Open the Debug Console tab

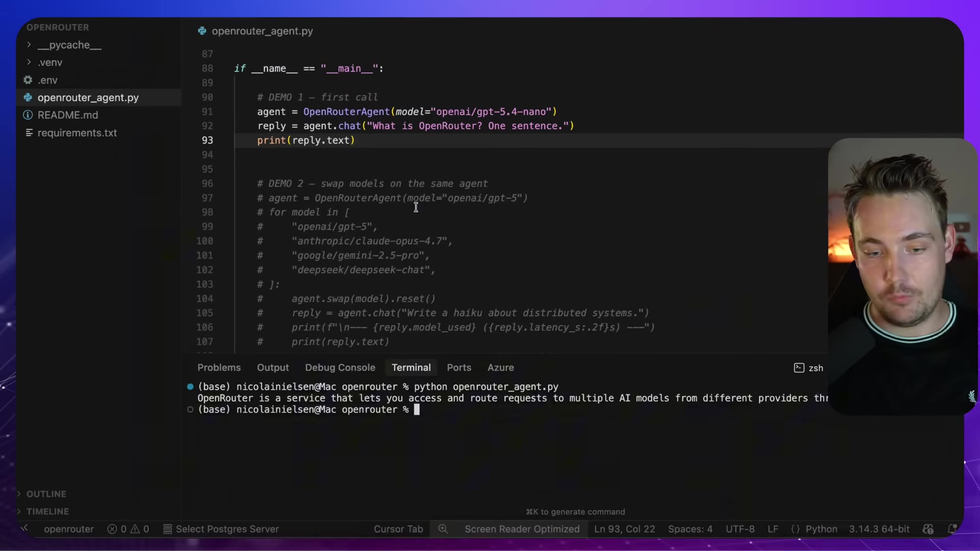coord(340,367)
